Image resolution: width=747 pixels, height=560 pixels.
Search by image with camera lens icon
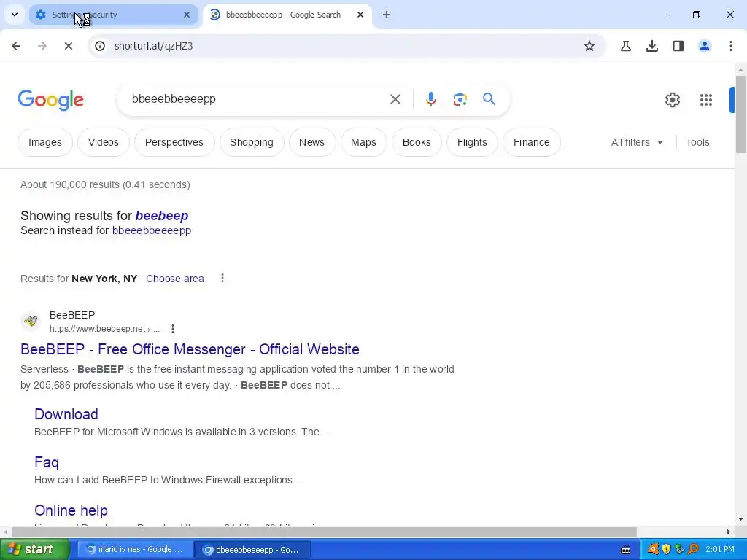pos(460,99)
